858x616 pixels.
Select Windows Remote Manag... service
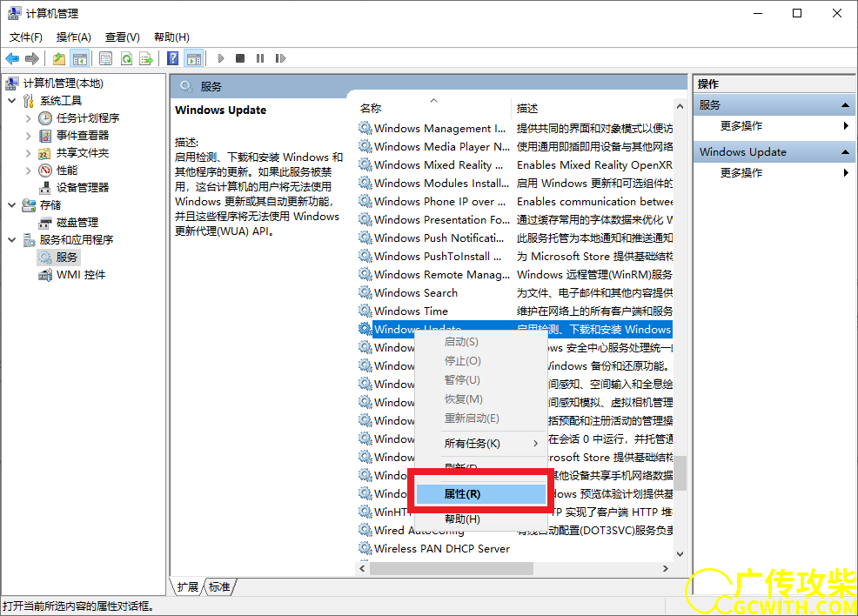[x=515, y=275]
